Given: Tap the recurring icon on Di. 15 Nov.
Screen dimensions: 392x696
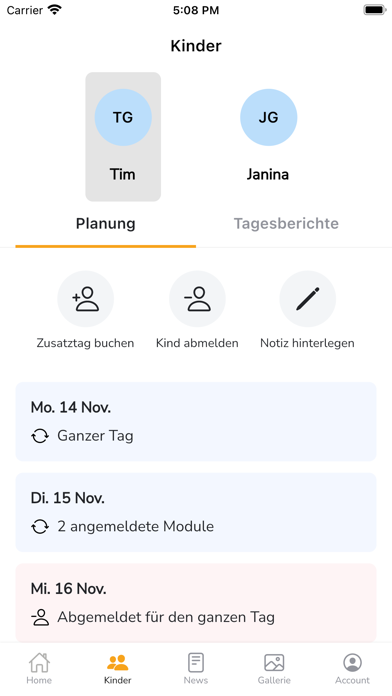Looking at the screenshot, I should pos(40,527).
